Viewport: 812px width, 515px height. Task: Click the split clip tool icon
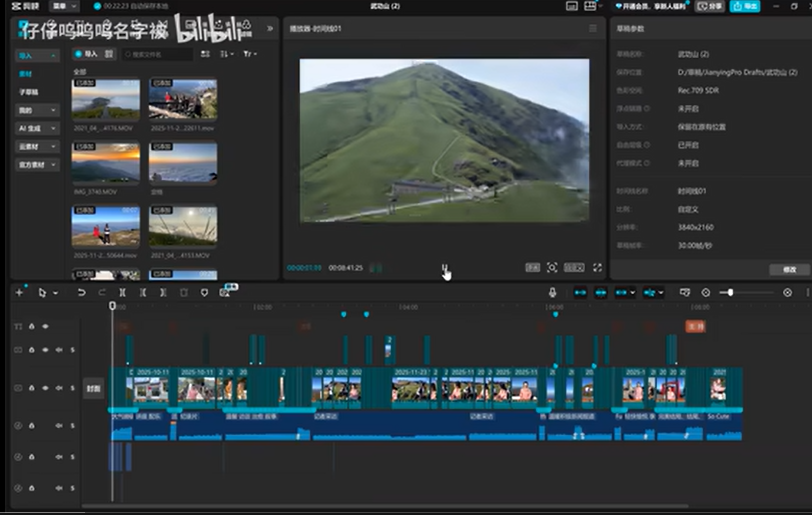point(123,292)
